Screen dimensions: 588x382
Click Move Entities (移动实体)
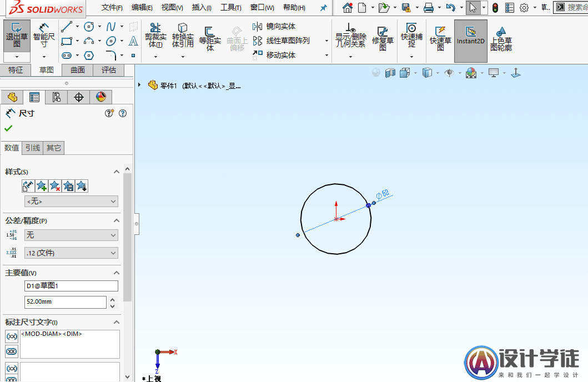(x=274, y=55)
